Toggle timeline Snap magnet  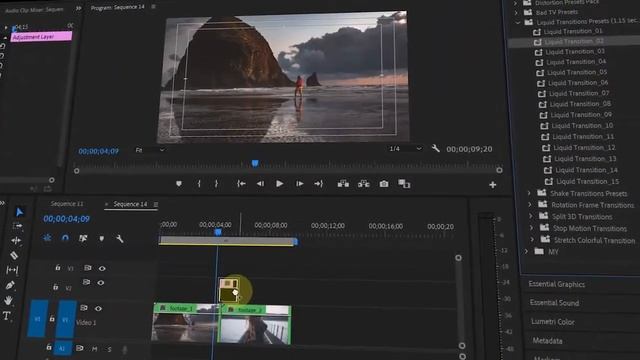click(x=65, y=238)
